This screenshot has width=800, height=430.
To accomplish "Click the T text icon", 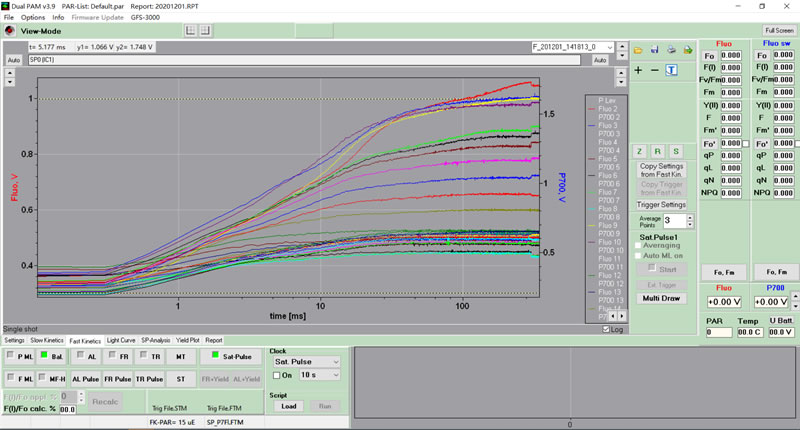I will point(672,70).
